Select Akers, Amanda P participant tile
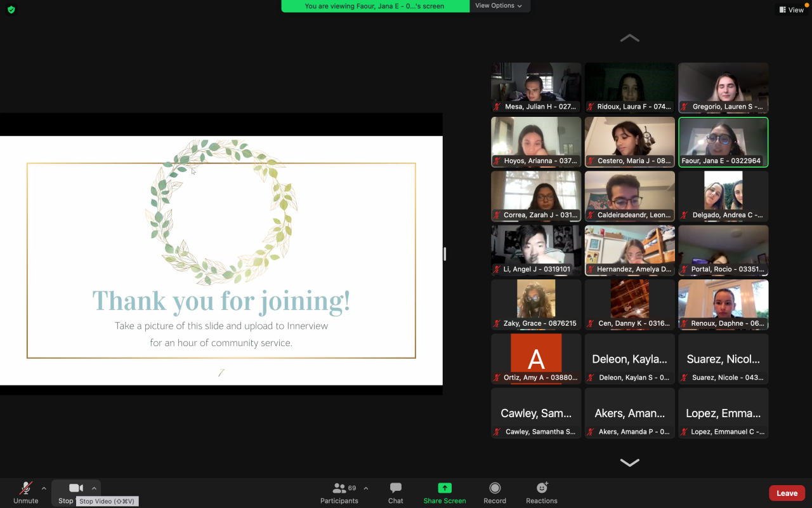The width and height of the screenshot is (812, 508). 630,413
